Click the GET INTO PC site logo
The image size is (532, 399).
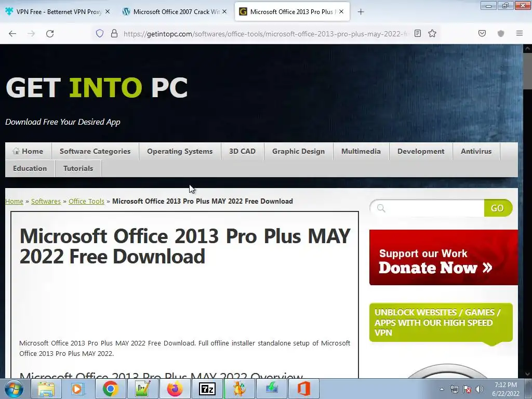click(x=97, y=87)
